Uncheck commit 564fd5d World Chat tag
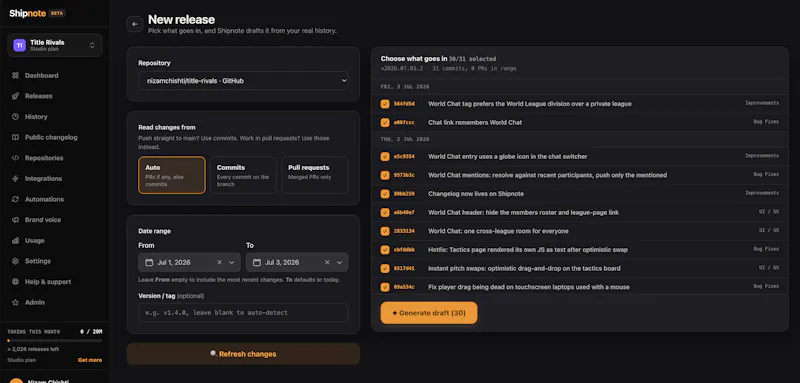The height and width of the screenshot is (383, 800). coord(385,104)
